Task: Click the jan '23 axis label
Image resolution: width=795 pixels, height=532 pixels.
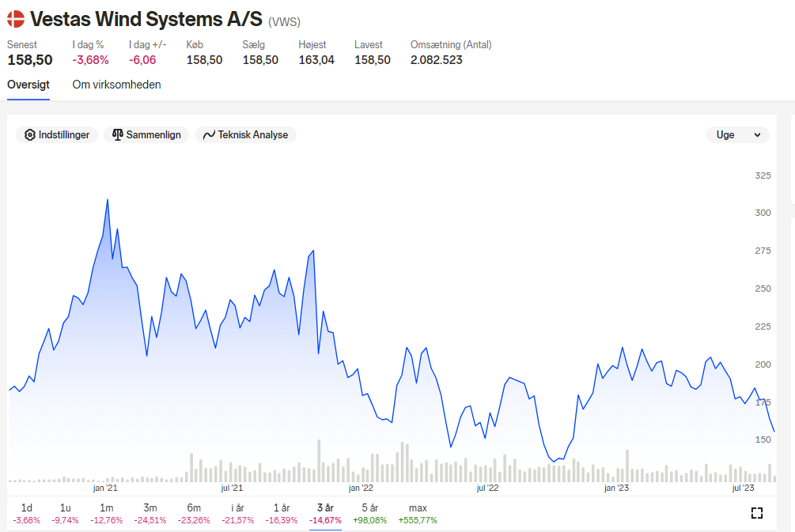Action: [x=616, y=488]
